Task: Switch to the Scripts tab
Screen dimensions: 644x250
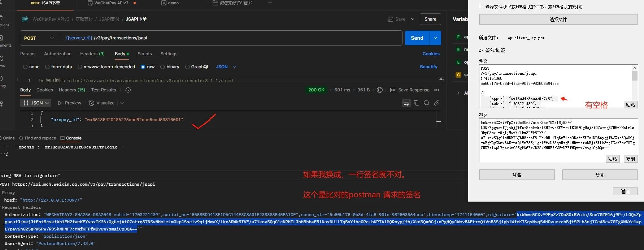Action: coord(144,54)
